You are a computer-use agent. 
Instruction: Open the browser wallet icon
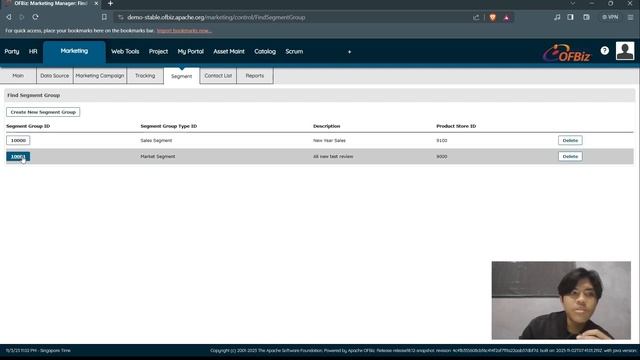tap(586, 17)
